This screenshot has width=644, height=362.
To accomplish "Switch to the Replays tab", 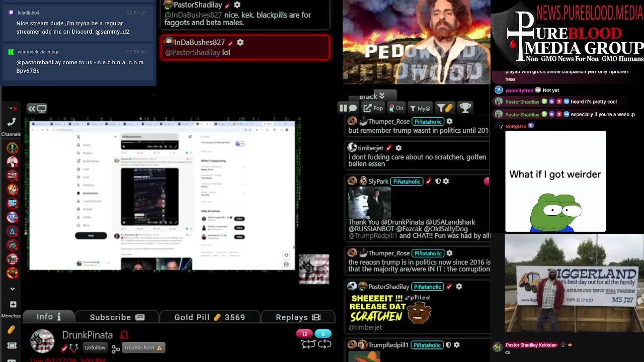I will (298, 318).
